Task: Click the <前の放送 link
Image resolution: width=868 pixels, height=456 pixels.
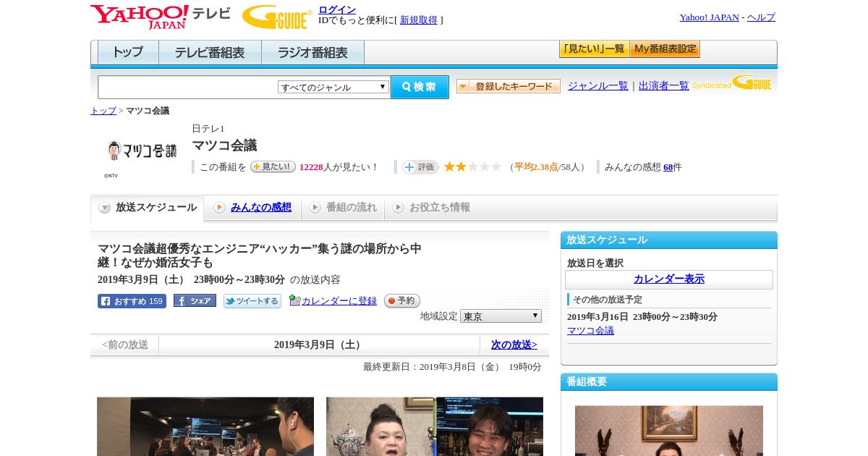Action: (125, 345)
